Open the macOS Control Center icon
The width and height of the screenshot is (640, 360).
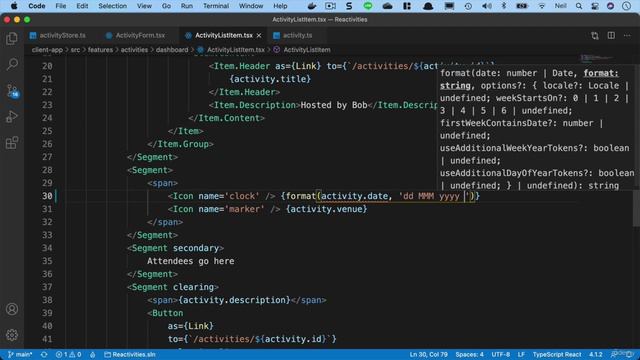(x=595, y=6)
